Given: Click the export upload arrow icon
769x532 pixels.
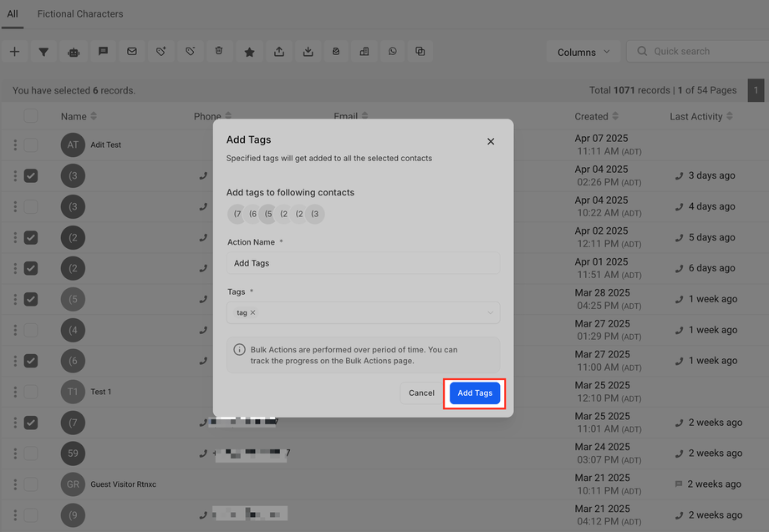Looking at the screenshot, I should [279, 52].
